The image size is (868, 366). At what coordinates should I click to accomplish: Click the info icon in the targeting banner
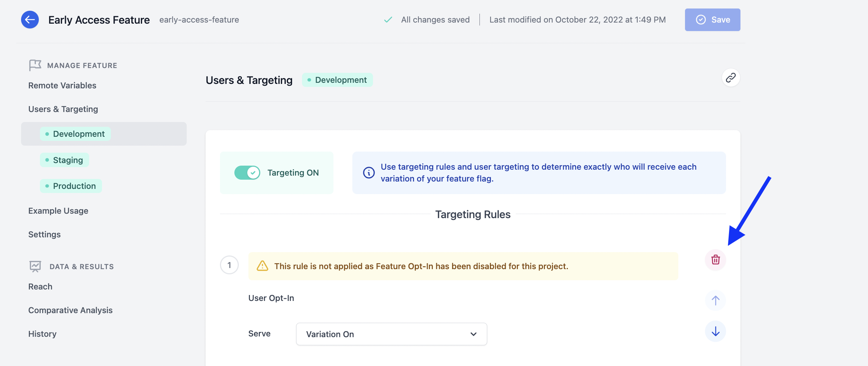point(368,172)
